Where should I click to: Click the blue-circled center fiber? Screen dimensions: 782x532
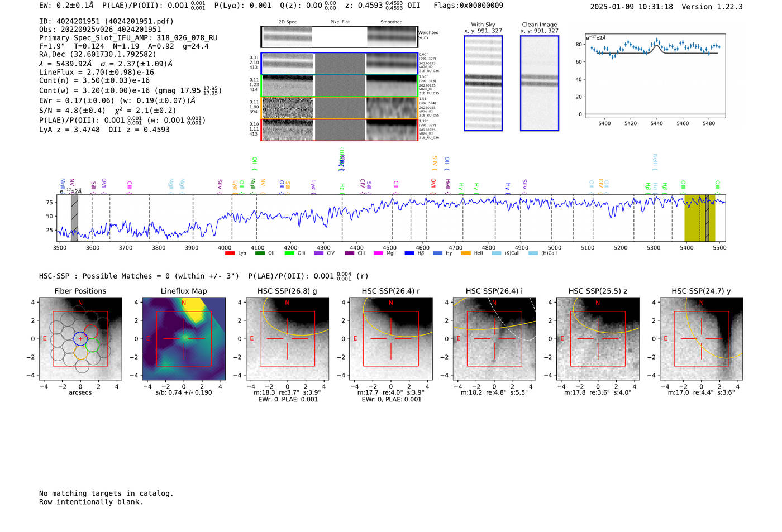tap(80, 339)
